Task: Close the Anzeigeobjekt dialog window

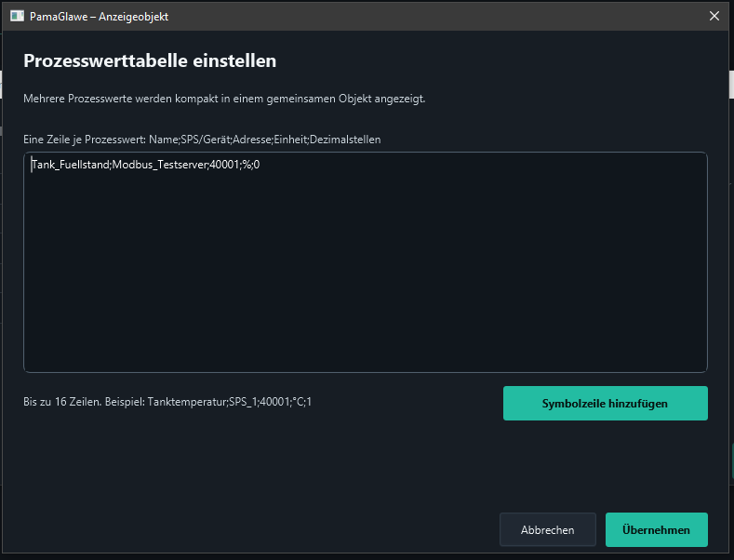Action: 714,16
